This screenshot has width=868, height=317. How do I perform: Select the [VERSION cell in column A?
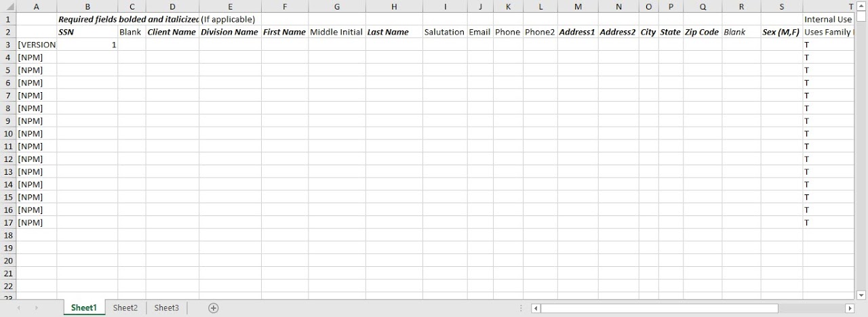tap(36, 45)
